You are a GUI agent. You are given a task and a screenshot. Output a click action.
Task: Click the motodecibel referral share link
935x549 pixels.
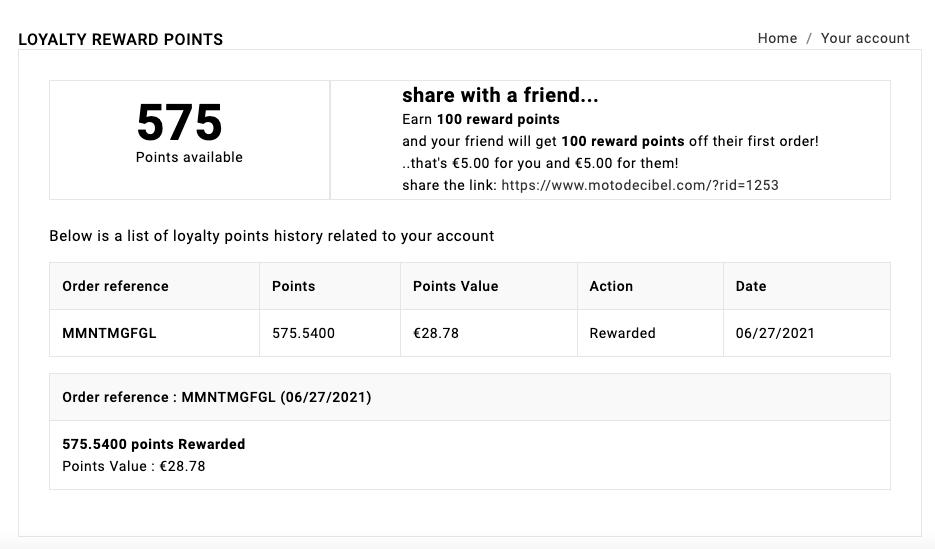tap(639, 185)
